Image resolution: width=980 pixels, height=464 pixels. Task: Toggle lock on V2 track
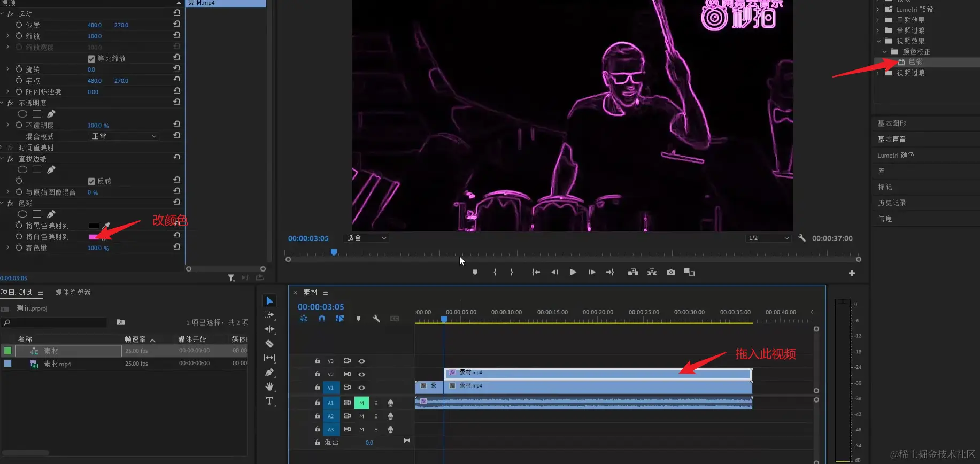click(318, 374)
